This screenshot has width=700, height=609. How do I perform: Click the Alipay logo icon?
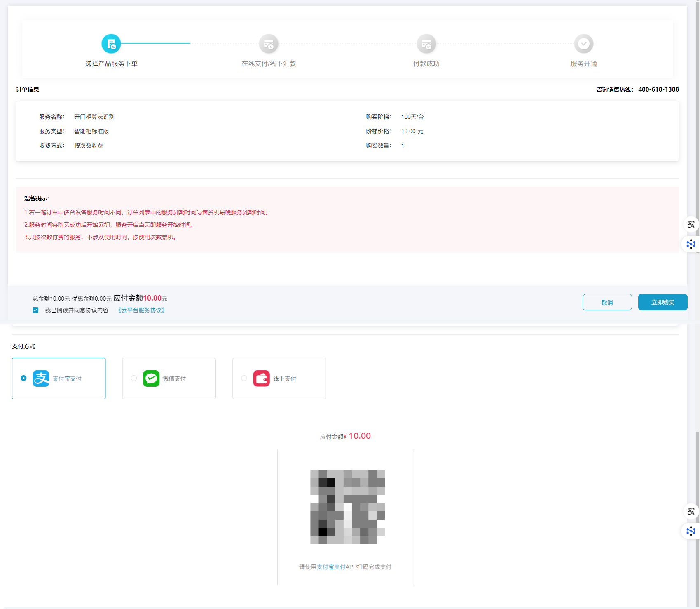pyautogui.click(x=41, y=379)
